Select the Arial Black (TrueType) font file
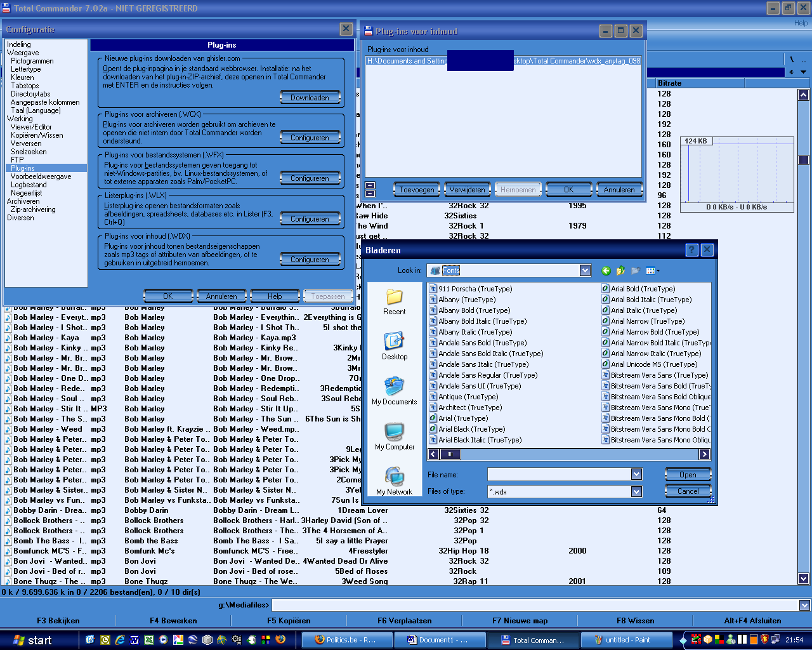Image resolution: width=812 pixels, height=650 pixels. (467, 429)
